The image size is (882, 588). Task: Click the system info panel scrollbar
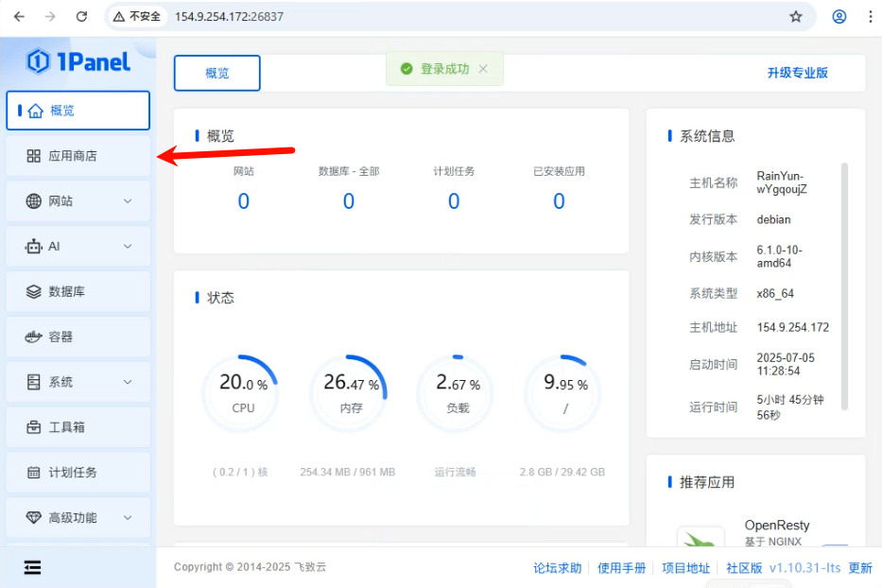(844, 286)
